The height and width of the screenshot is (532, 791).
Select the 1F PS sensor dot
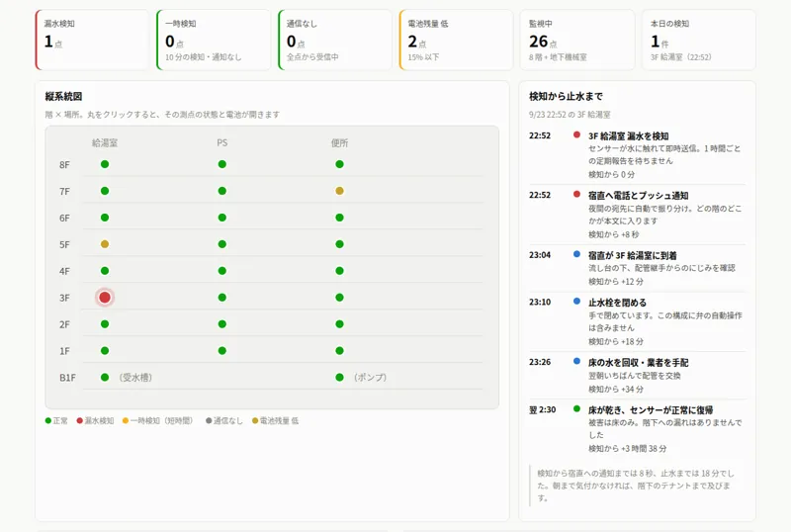pyautogui.click(x=221, y=351)
